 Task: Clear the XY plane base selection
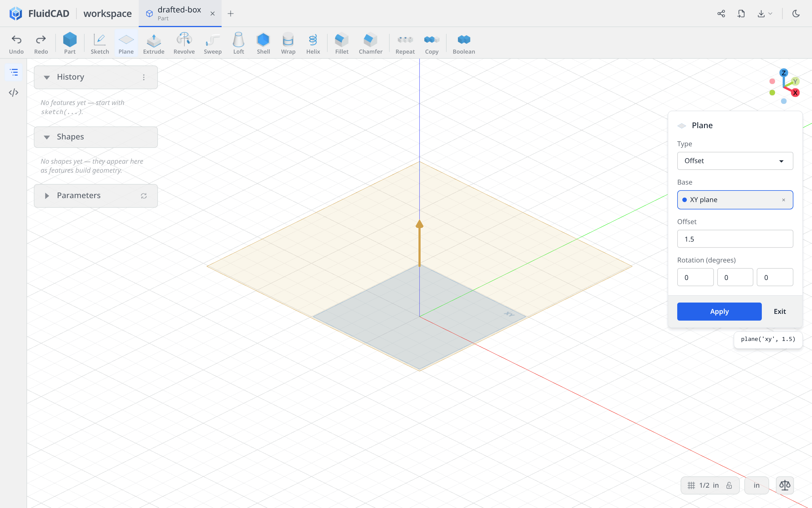pos(784,200)
